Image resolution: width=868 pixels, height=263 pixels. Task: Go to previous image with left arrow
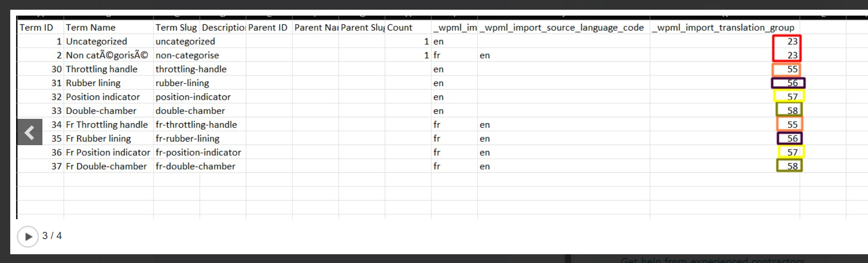(30, 132)
